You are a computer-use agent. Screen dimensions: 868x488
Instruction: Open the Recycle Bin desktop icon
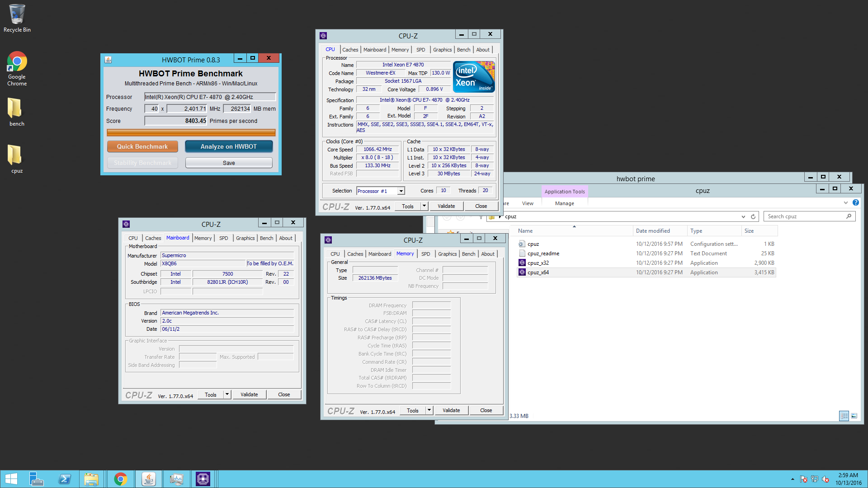(17, 18)
